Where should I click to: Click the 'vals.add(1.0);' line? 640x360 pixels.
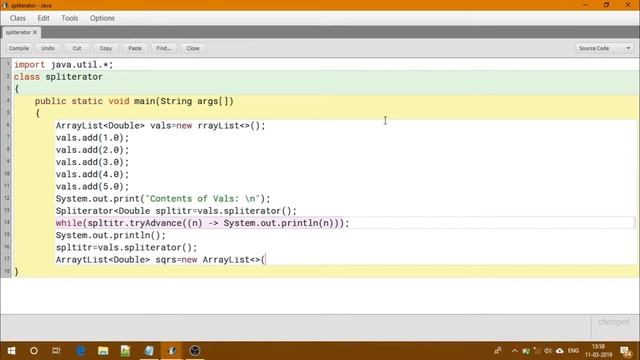pos(92,138)
